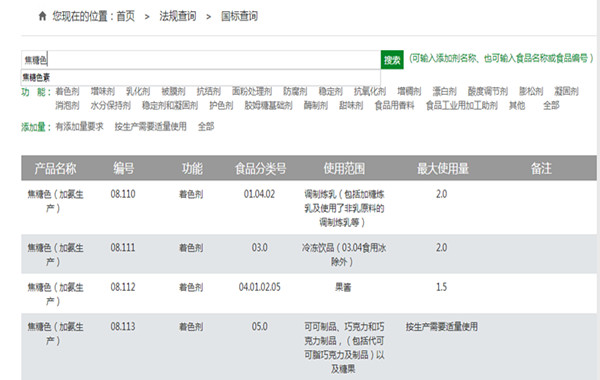The image size is (600, 380).
Task: Go to 首页 breadcrumb link
Action: (x=126, y=16)
